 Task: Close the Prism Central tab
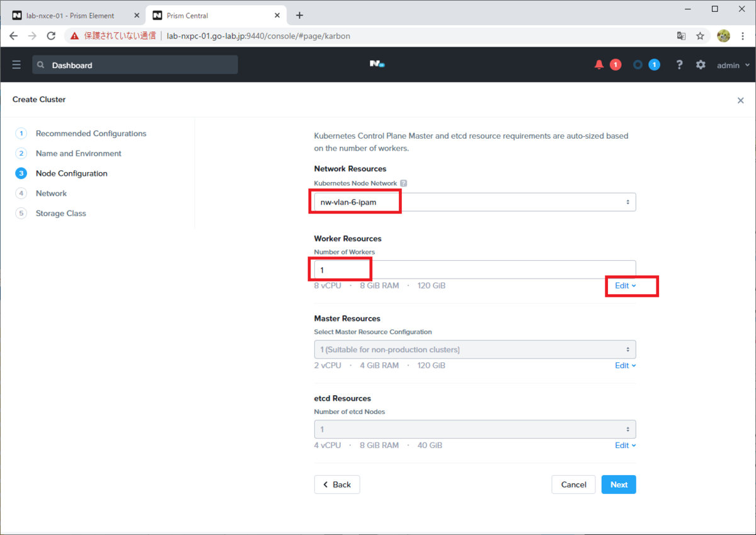(277, 15)
